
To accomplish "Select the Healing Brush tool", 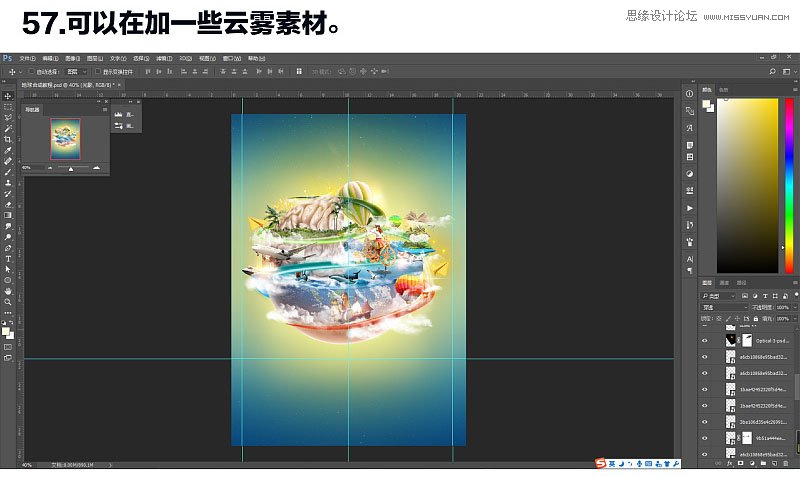I will click(x=8, y=161).
